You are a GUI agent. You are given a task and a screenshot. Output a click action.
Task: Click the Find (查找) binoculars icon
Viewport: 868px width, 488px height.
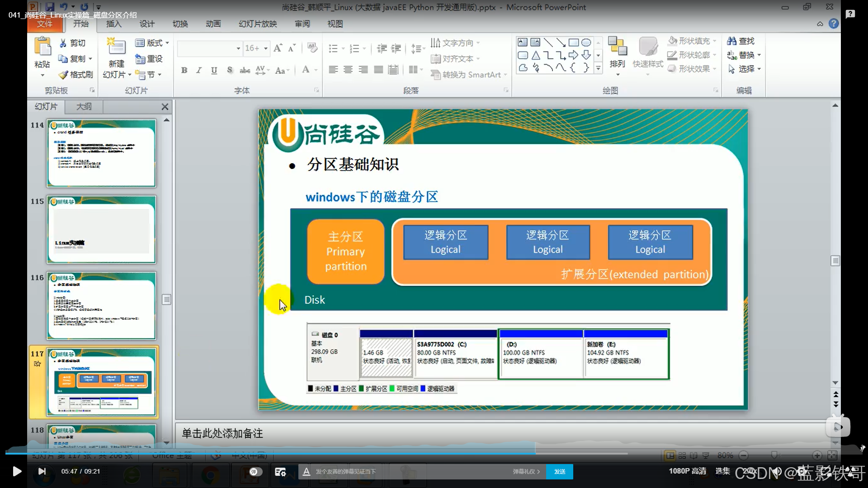[731, 41]
